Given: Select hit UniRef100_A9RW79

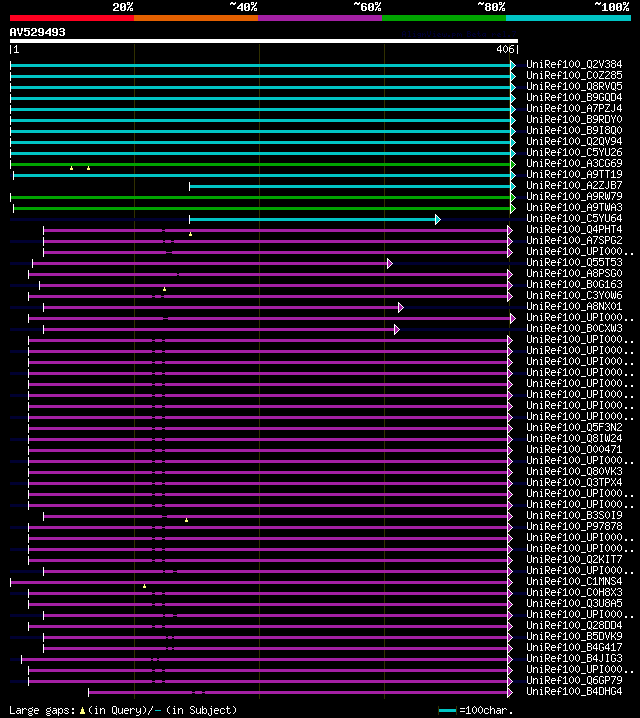Looking at the screenshot, I should pos(574,196).
